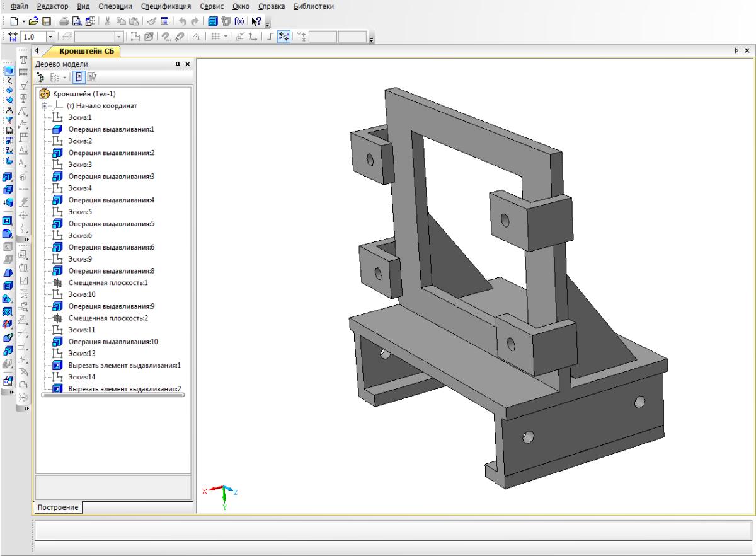Screen dimensions: 756x556
Task: Click the f(x) variables icon
Action: [x=240, y=21]
